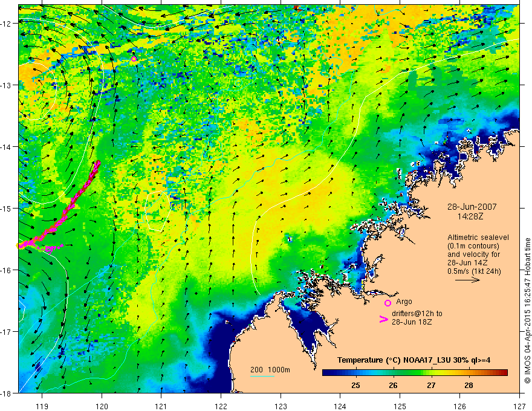Click the '(0.1m contours)' text
Screen dimensions: 532x411
click(x=473, y=246)
